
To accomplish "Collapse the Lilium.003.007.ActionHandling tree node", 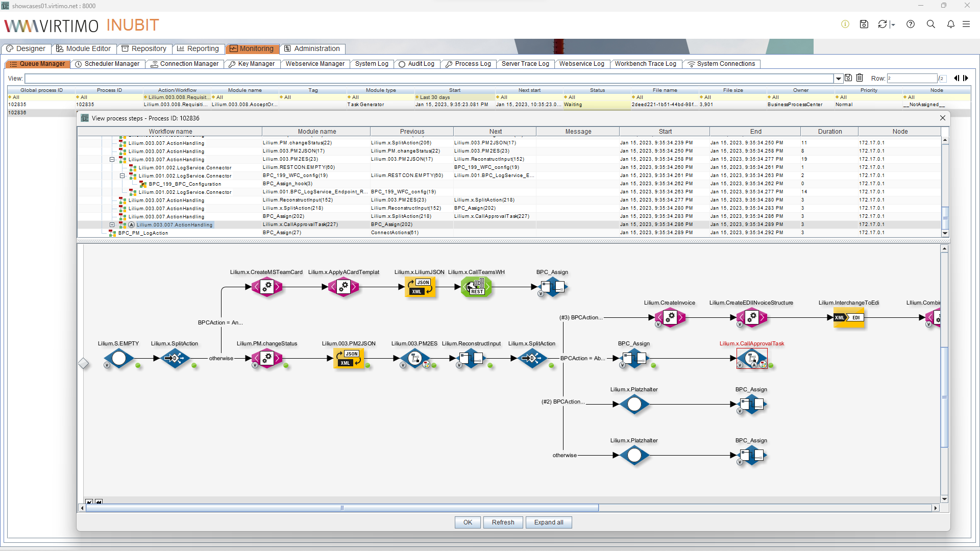I will [x=112, y=160].
